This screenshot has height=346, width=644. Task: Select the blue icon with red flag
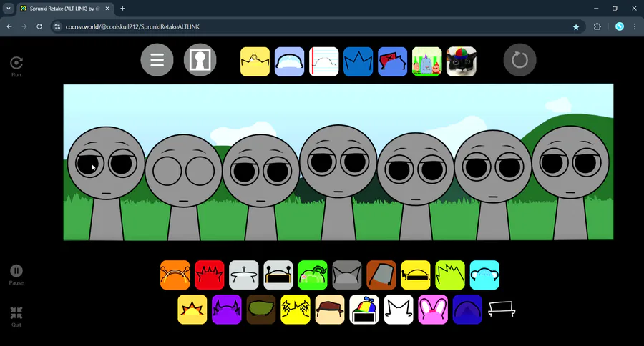coord(393,61)
